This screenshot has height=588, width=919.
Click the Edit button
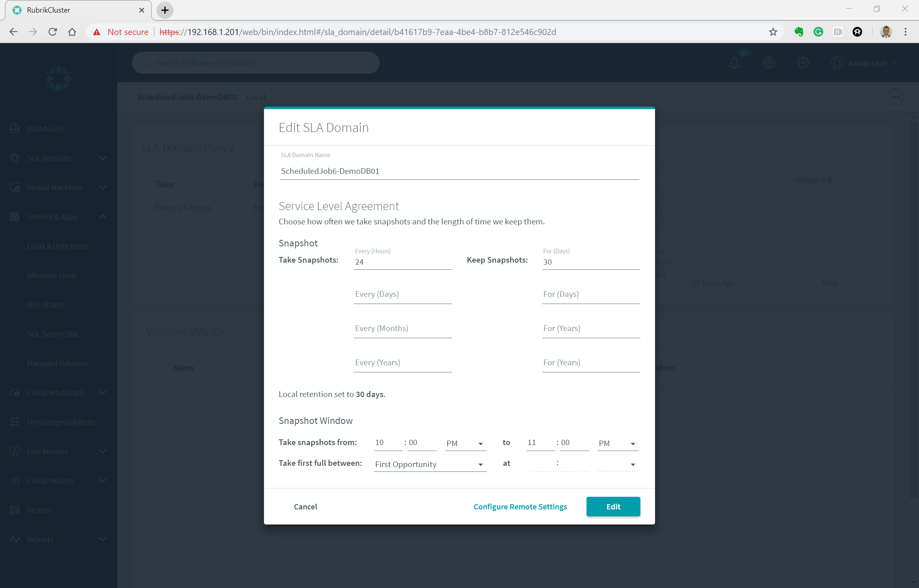613,507
